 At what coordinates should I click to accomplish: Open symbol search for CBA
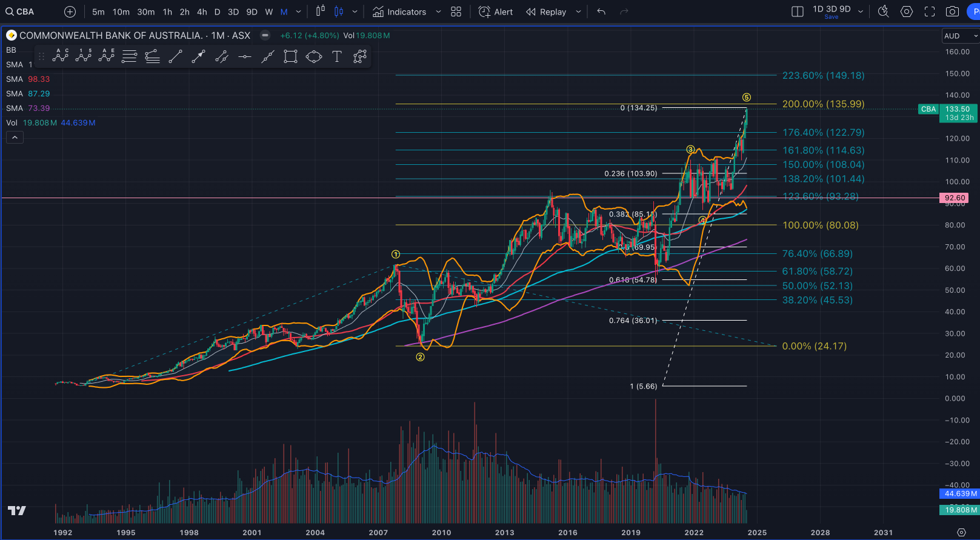click(20, 12)
